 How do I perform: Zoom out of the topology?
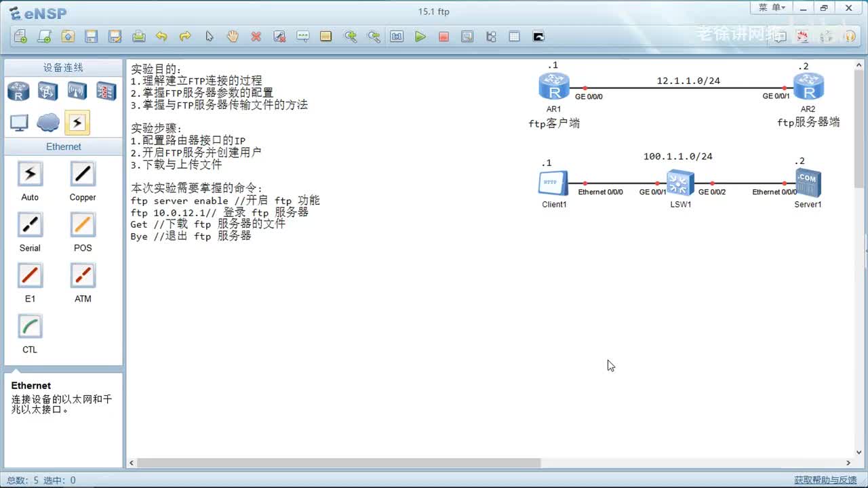374,37
